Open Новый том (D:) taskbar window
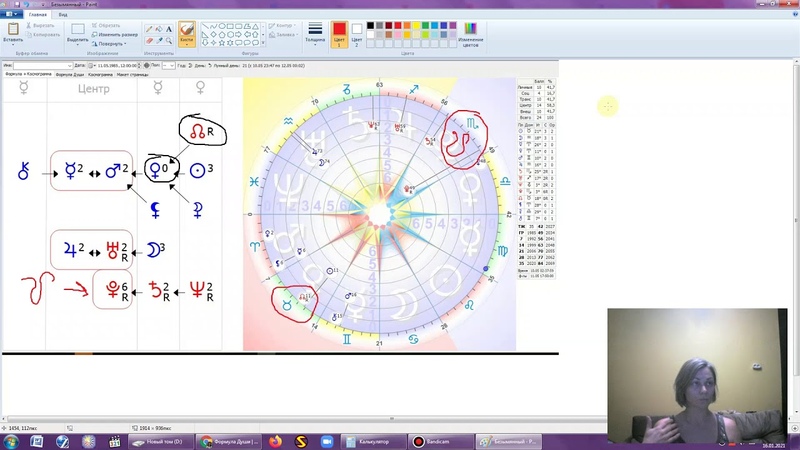 click(160, 442)
